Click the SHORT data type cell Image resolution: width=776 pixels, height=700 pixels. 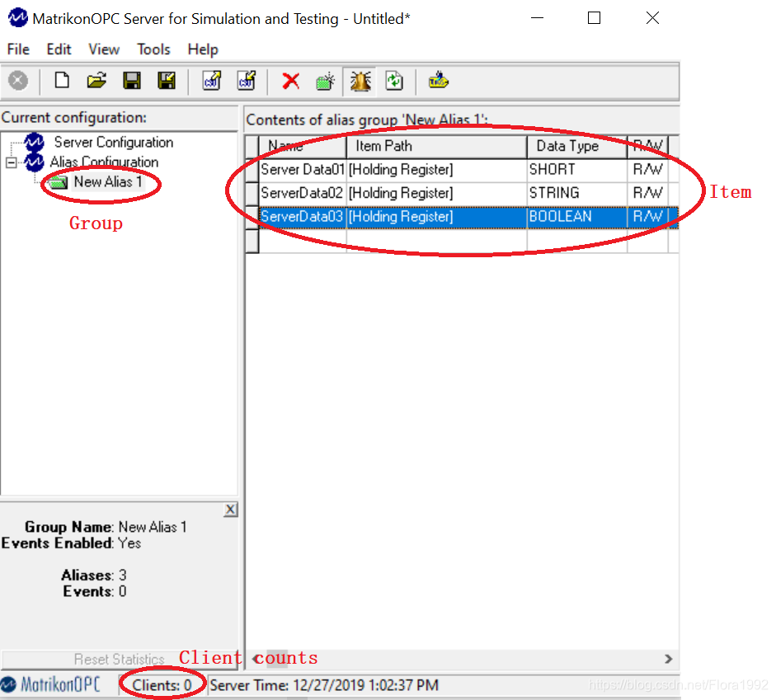click(x=577, y=170)
